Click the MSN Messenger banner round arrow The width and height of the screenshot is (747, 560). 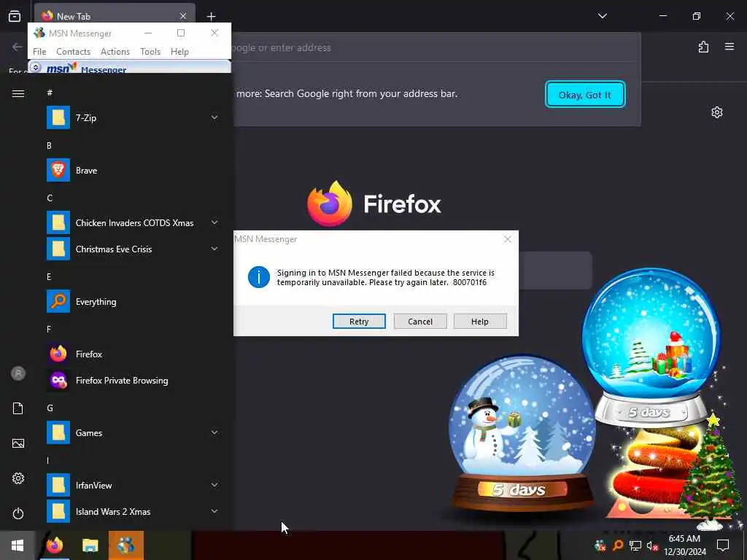pos(36,67)
